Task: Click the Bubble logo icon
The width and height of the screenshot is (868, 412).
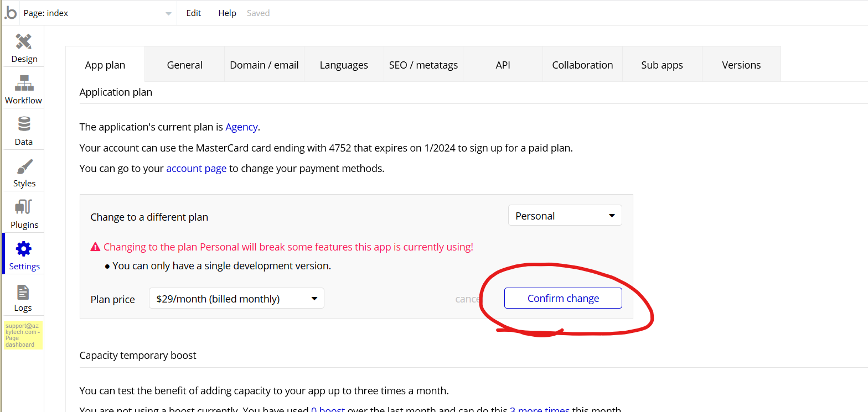Action: tap(10, 13)
